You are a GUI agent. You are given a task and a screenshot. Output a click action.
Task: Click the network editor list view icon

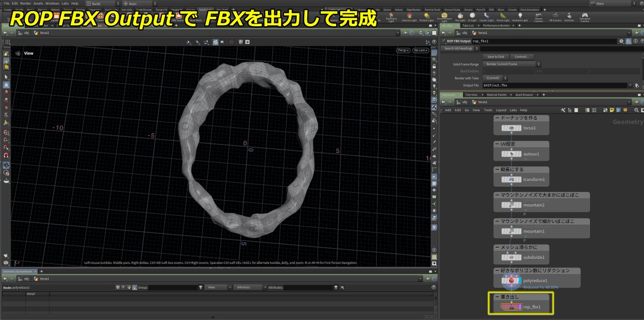point(577,110)
